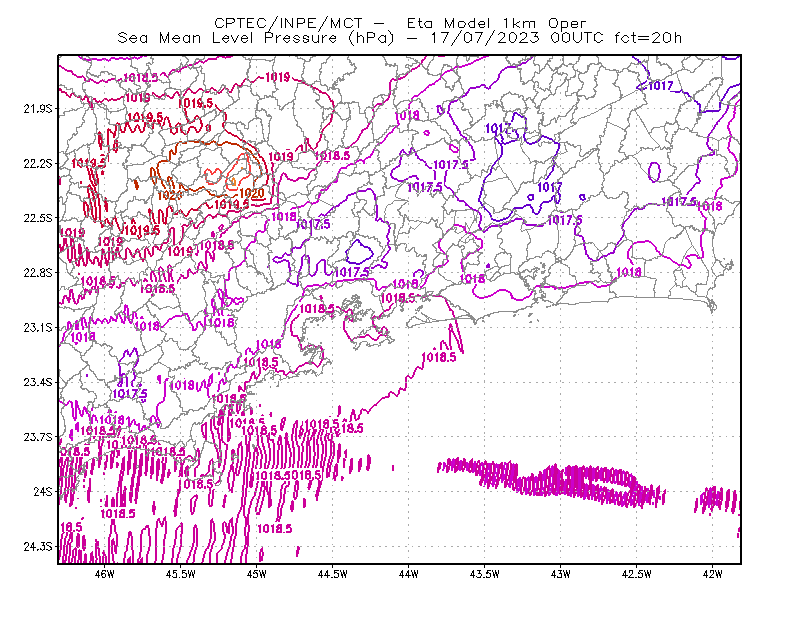This screenshot has width=800, height=618.
Task: Click the 23.7S latitude tick label
Action: tap(38, 437)
